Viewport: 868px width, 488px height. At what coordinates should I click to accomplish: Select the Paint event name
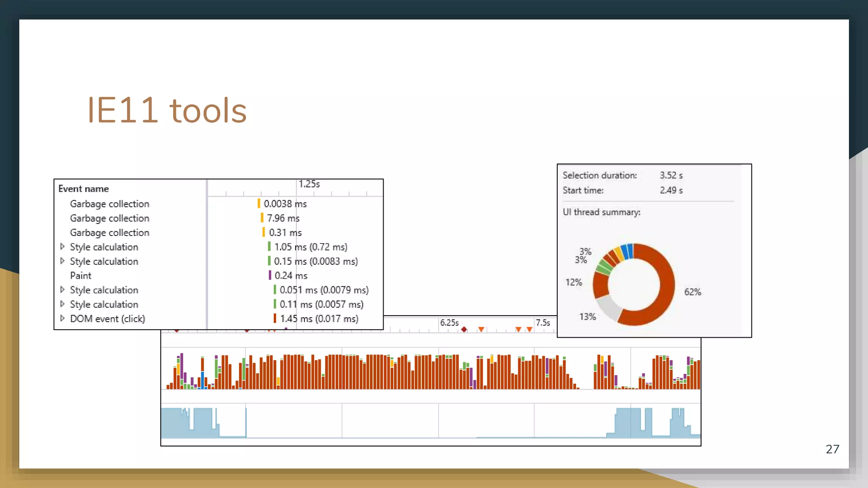81,276
